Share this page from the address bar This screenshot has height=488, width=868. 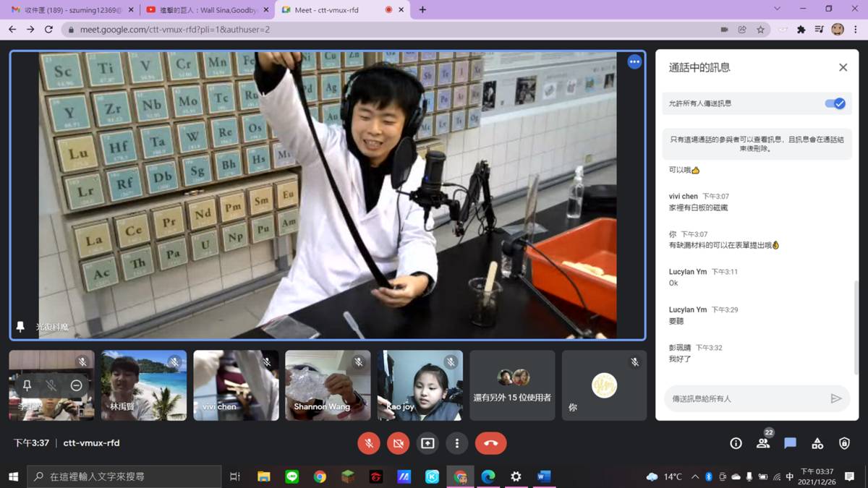[x=742, y=30]
